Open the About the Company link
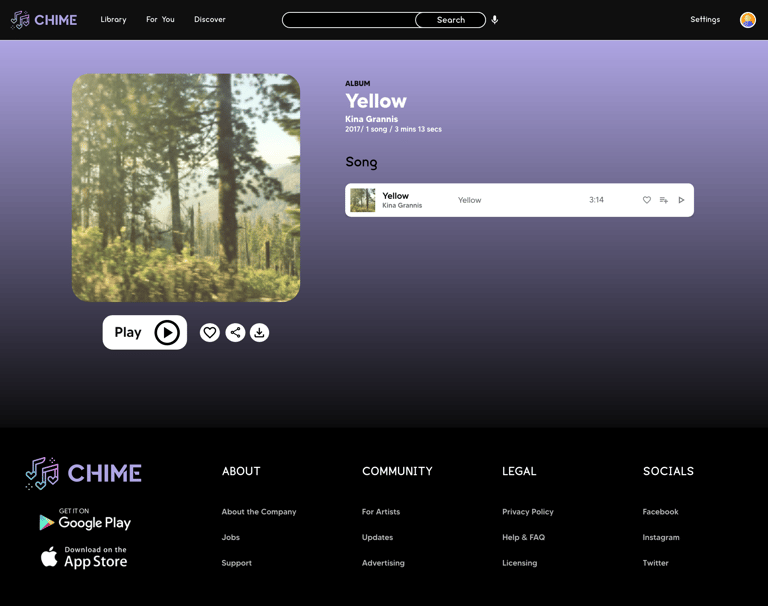 259,511
